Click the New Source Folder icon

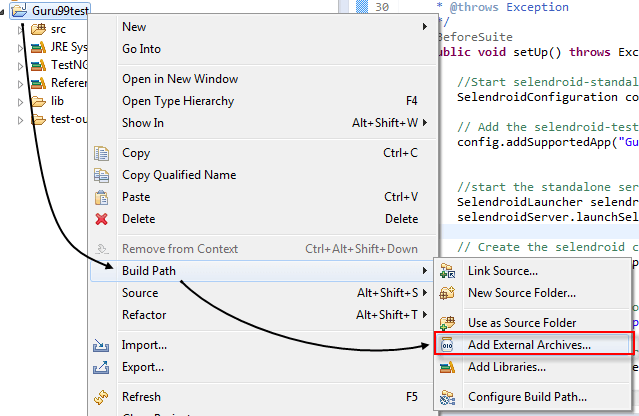(447, 293)
